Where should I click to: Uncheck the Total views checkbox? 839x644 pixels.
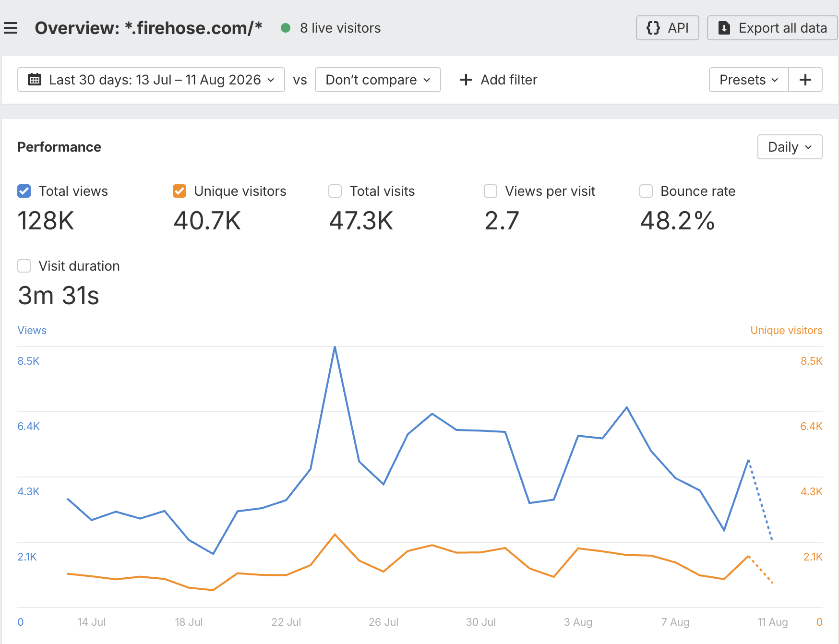pyautogui.click(x=24, y=191)
